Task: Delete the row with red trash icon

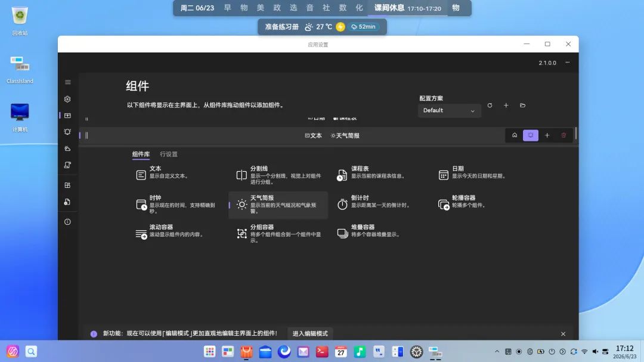Action: 563,135
